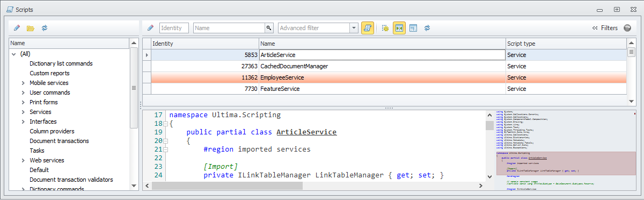Screen dimensions: 644x200
Task: Select Document transaction validators category
Action: pyautogui.click(x=71, y=180)
